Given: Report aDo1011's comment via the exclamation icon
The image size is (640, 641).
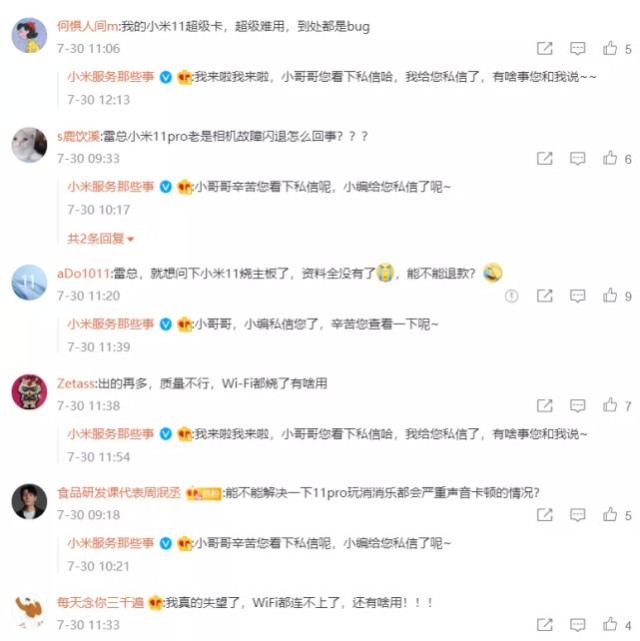Looking at the screenshot, I should pos(512,296).
